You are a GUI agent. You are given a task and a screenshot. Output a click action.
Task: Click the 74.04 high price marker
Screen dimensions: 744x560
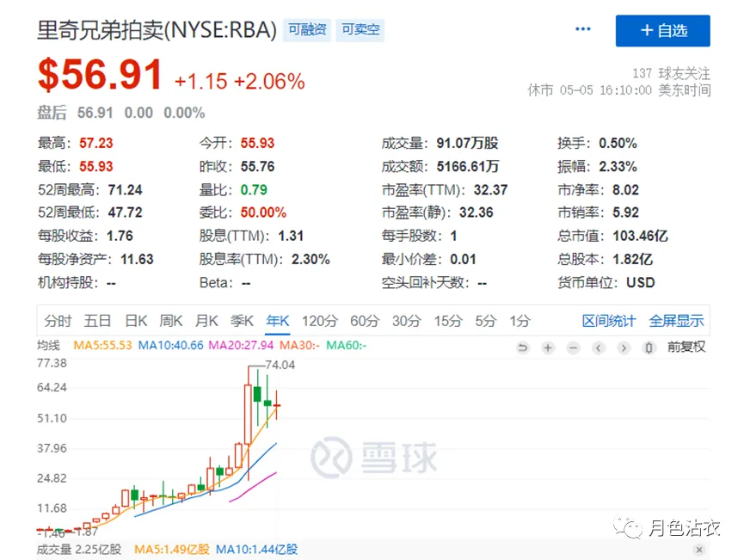280,365
